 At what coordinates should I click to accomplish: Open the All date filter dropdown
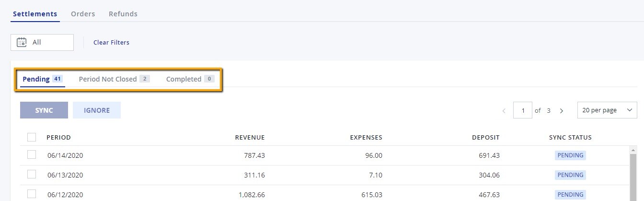[x=42, y=42]
